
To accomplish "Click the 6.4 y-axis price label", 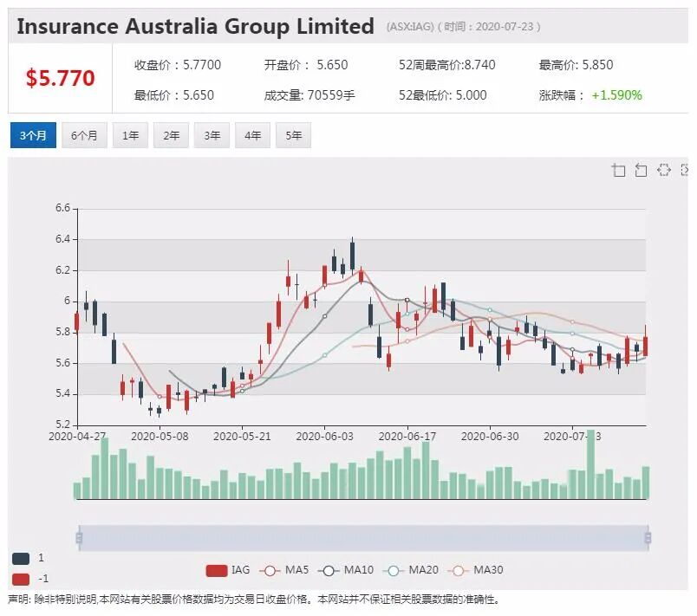I will 62,239.
